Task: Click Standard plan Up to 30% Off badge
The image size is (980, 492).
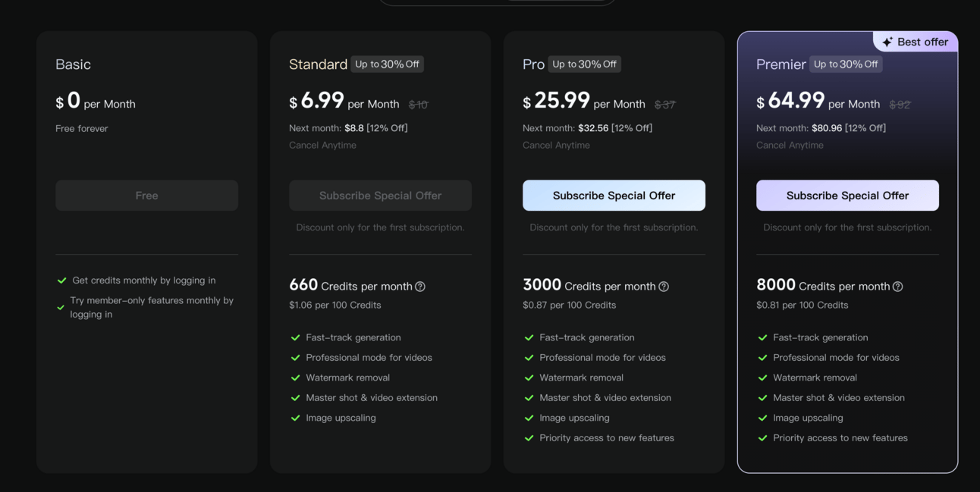Action: tap(387, 64)
